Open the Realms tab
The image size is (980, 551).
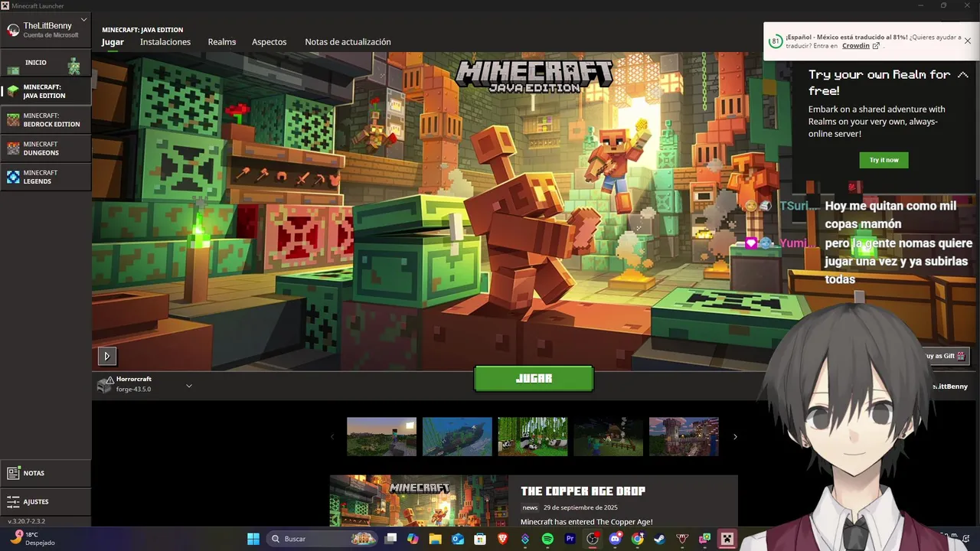pyautogui.click(x=222, y=42)
